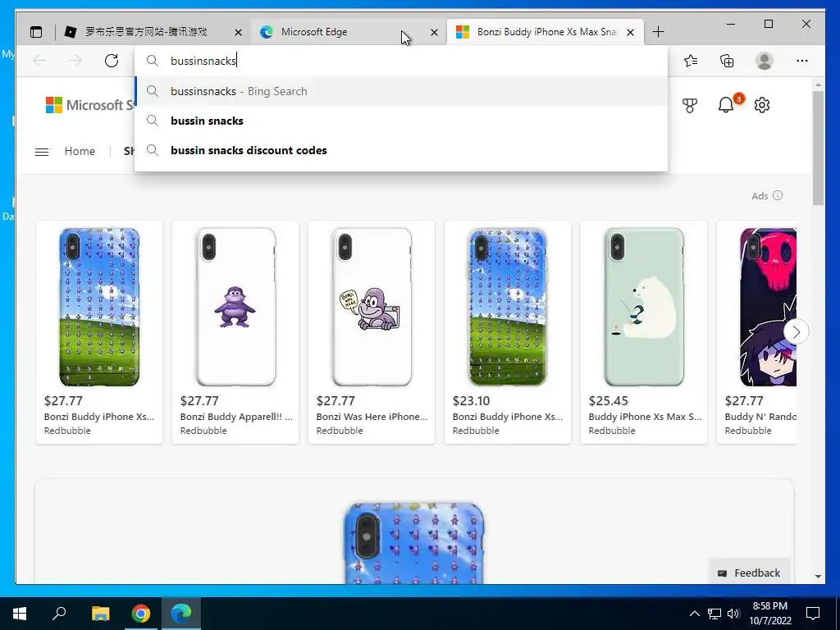
Task: Choose the bussin snacks suggestion
Action: click(x=401, y=121)
